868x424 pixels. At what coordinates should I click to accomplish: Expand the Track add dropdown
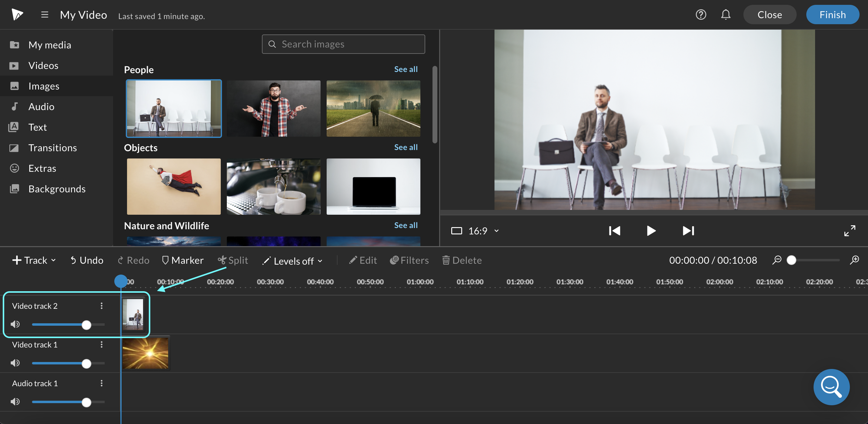(x=34, y=260)
